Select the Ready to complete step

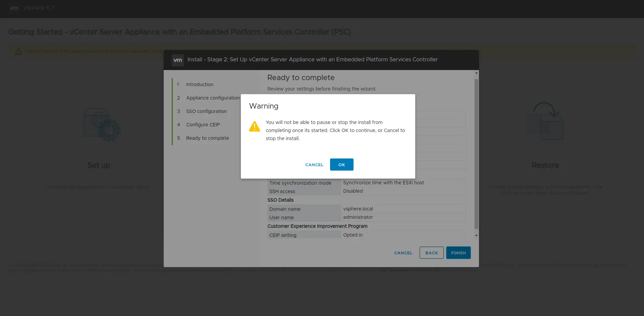207,138
